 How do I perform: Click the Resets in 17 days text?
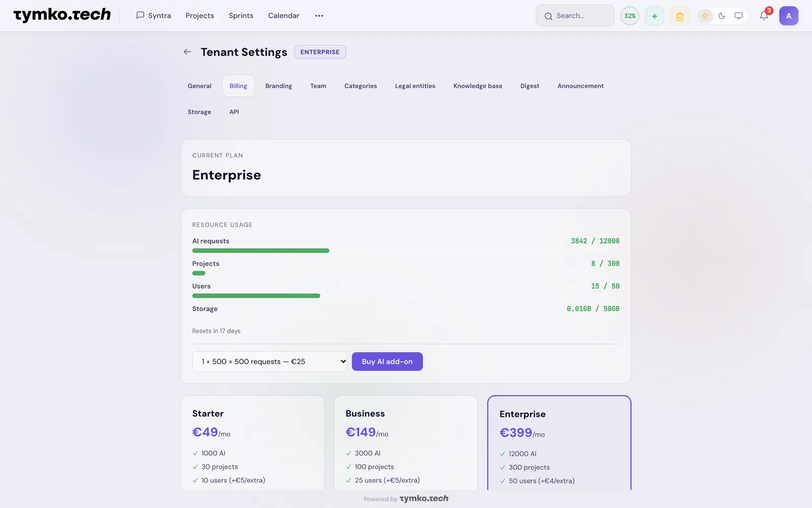pyautogui.click(x=216, y=331)
